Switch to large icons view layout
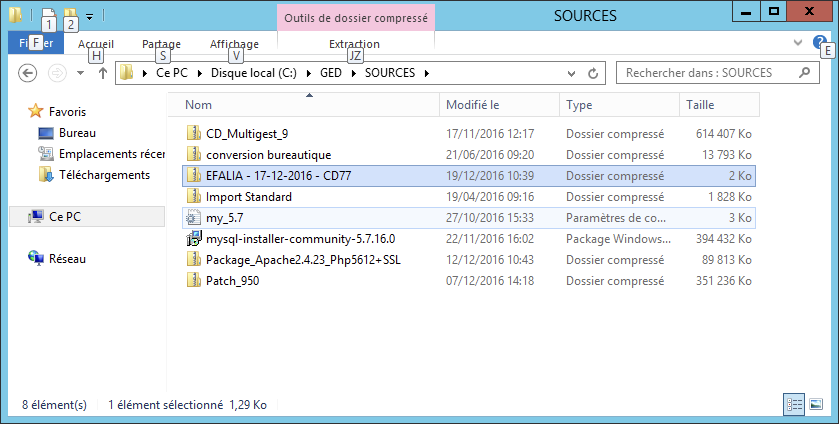839x424 pixels. pos(816,405)
